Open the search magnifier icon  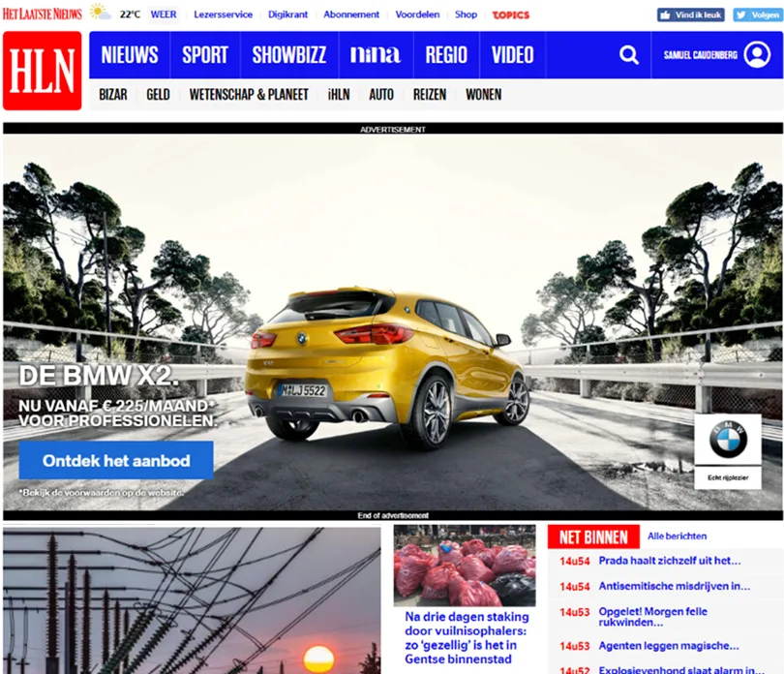tap(628, 54)
